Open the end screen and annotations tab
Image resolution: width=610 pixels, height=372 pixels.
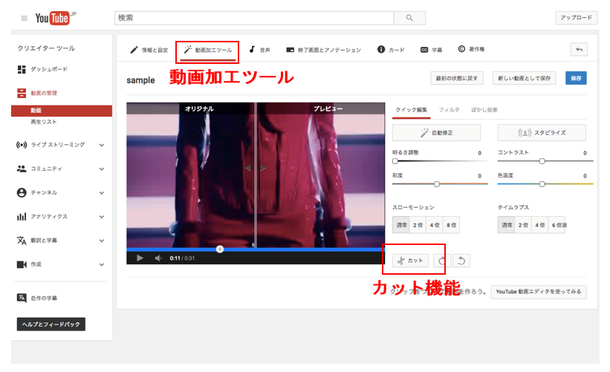(324, 50)
